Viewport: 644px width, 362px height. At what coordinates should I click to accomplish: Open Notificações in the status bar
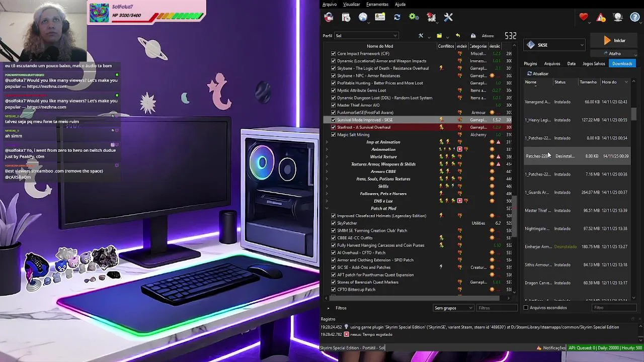551,348
